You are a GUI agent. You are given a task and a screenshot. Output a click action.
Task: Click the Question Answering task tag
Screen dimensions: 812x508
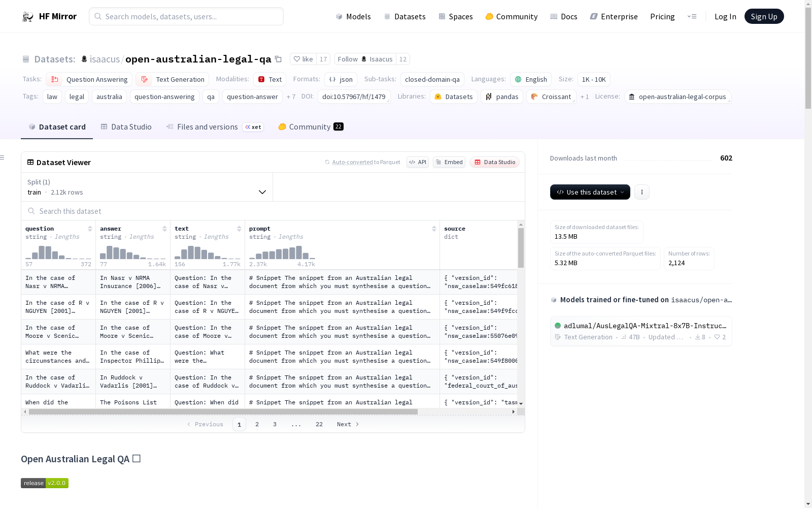pos(89,79)
